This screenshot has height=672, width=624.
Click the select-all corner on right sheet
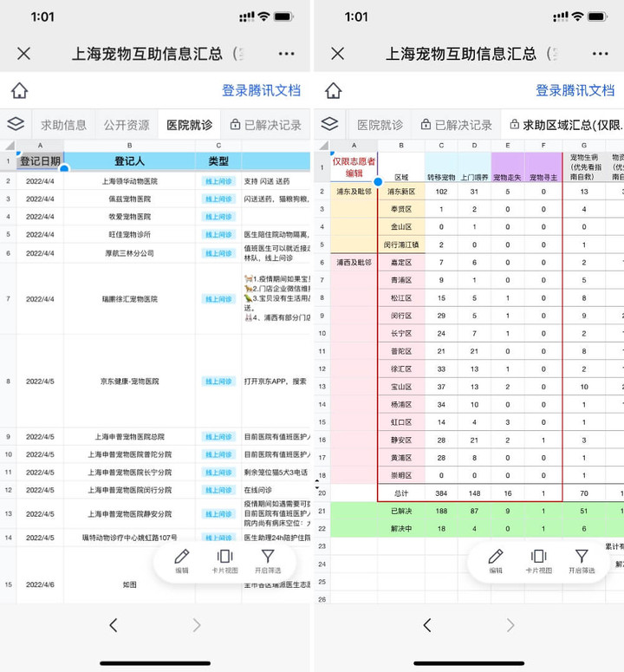pos(322,146)
